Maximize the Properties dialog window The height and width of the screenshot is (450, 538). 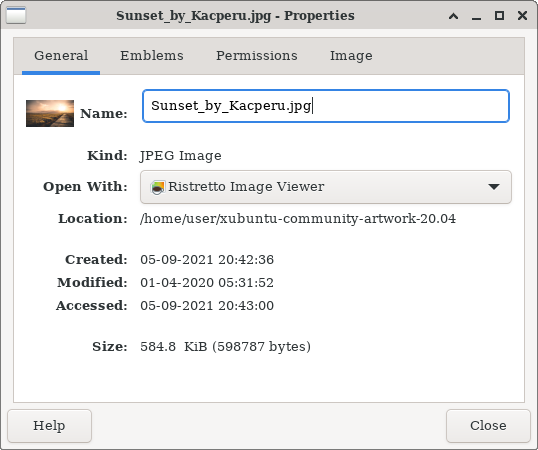[x=499, y=16]
